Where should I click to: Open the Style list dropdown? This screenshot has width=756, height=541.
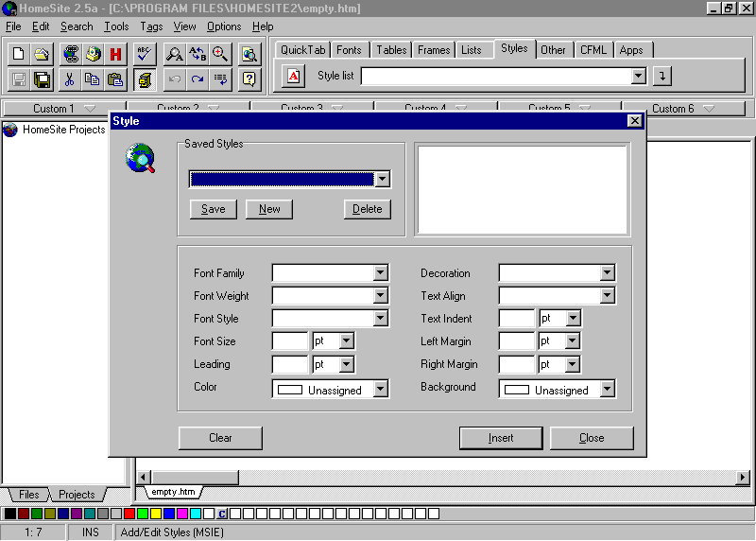(x=639, y=76)
